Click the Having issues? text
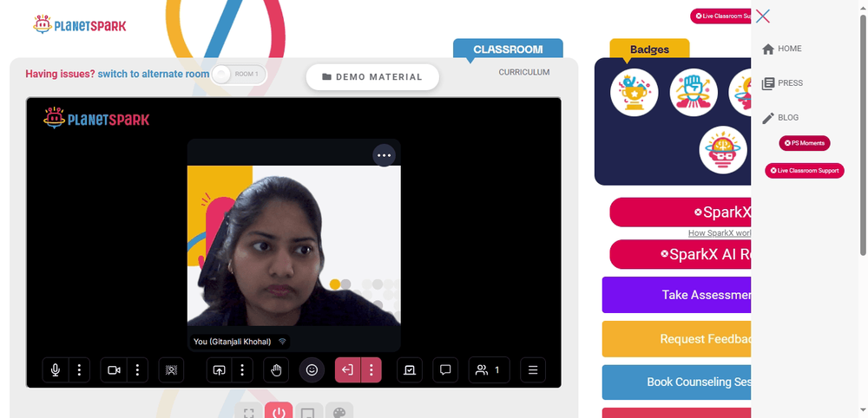Screen dimensions: 868x418 tap(61, 74)
